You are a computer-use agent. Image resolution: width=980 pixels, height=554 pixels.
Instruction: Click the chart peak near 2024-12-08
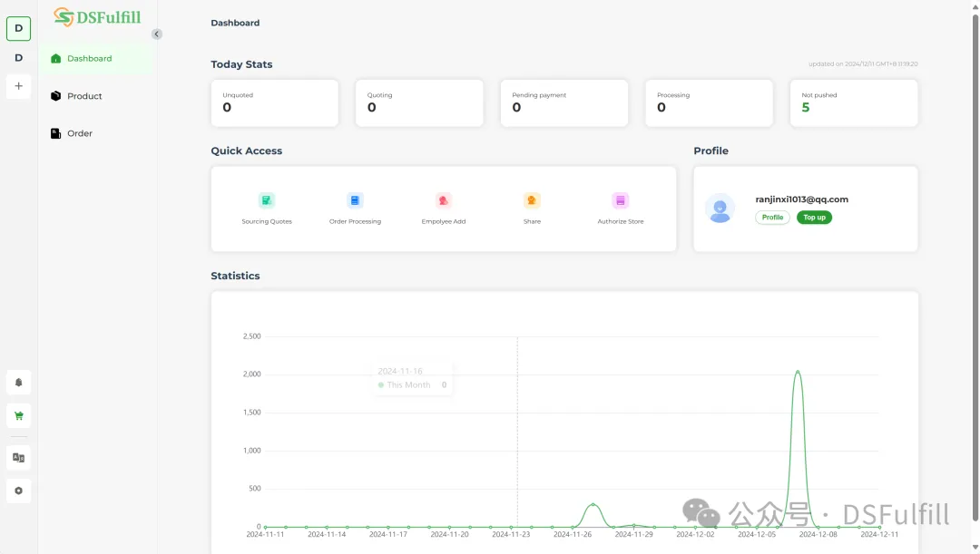point(798,372)
